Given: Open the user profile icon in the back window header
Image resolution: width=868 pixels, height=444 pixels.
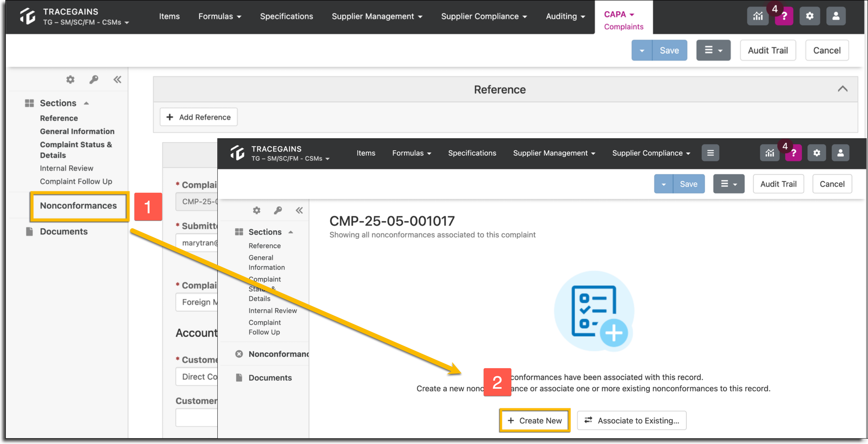Looking at the screenshot, I should [836, 16].
